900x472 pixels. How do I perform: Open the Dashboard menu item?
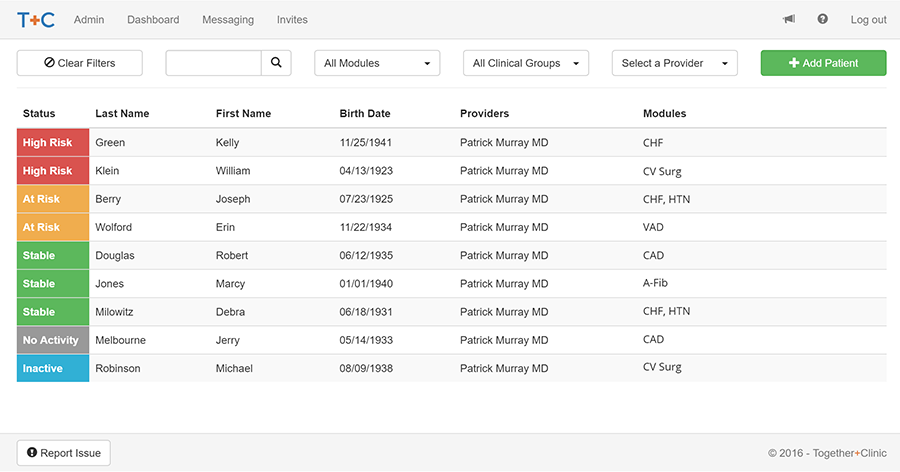point(153,20)
